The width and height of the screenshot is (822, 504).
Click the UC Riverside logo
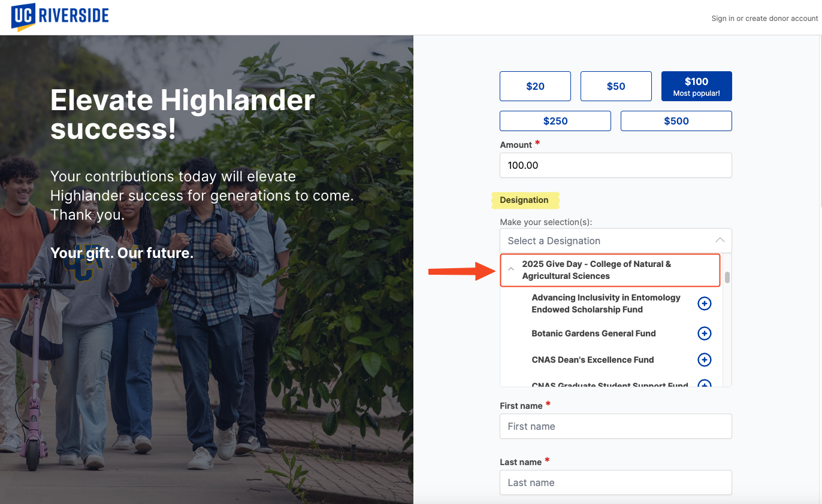pyautogui.click(x=60, y=17)
